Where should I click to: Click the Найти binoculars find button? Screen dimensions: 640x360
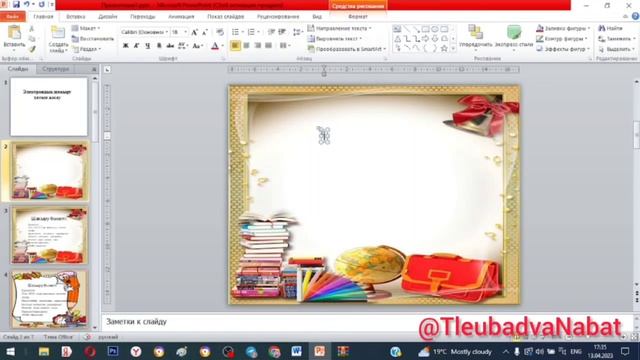pos(611,28)
